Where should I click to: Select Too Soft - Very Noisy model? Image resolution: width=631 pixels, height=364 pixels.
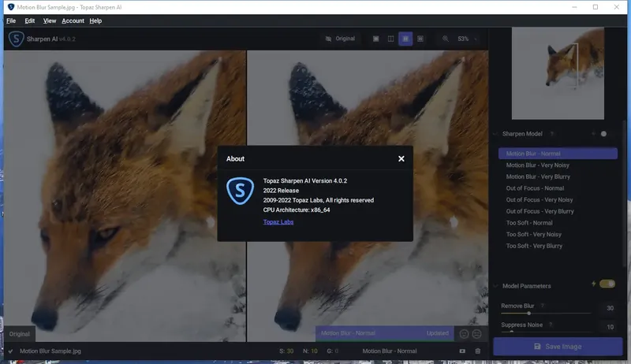point(558,234)
